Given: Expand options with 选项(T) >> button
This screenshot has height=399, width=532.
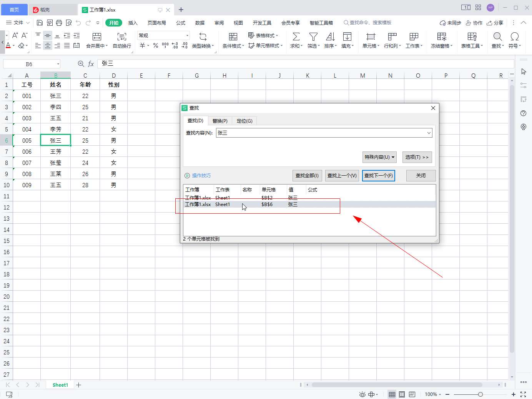Looking at the screenshot, I should [x=417, y=157].
